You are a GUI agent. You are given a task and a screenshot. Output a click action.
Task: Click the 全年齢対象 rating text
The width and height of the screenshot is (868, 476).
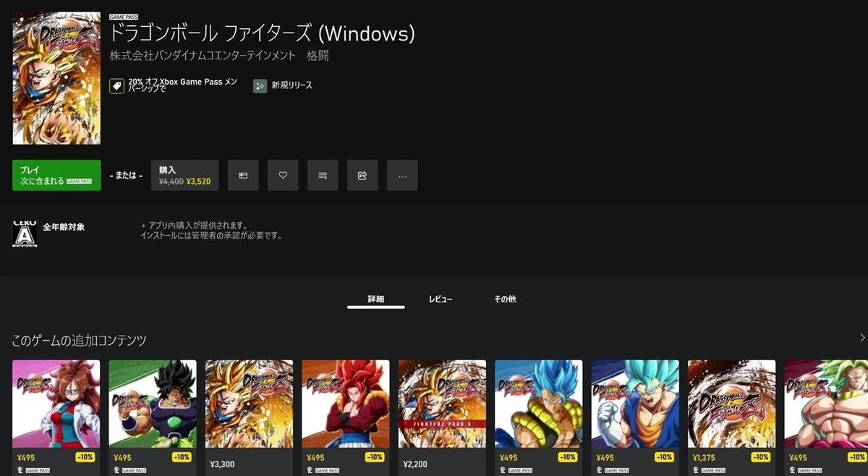(x=64, y=227)
